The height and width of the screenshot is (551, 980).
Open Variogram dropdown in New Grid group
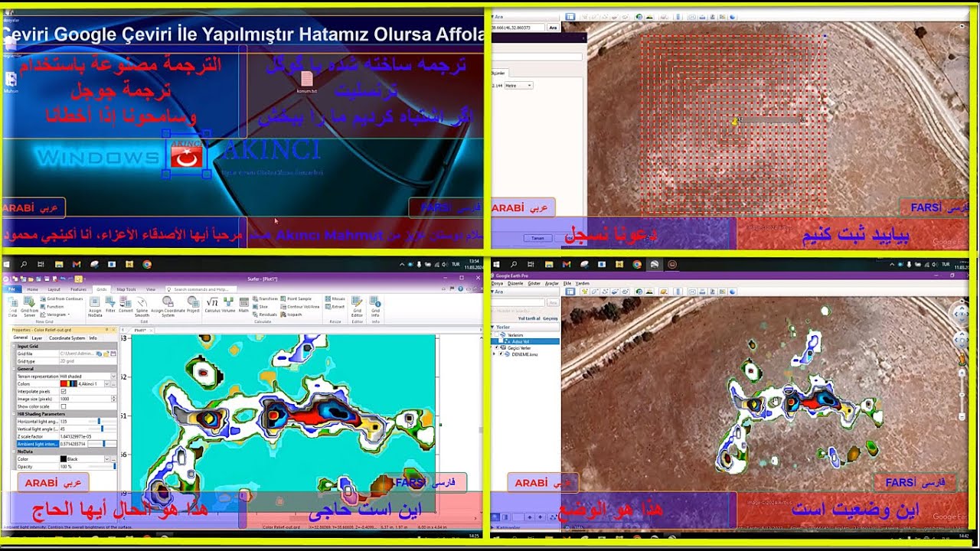coord(55,314)
